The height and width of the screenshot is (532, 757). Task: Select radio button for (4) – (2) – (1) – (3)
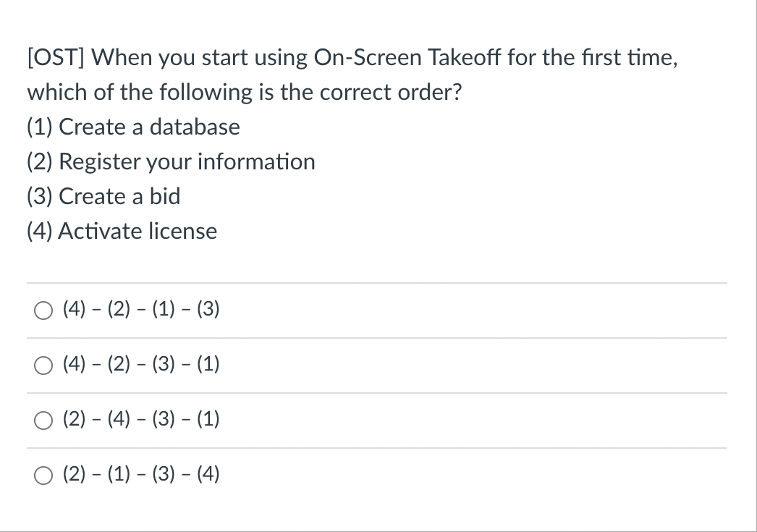43,311
